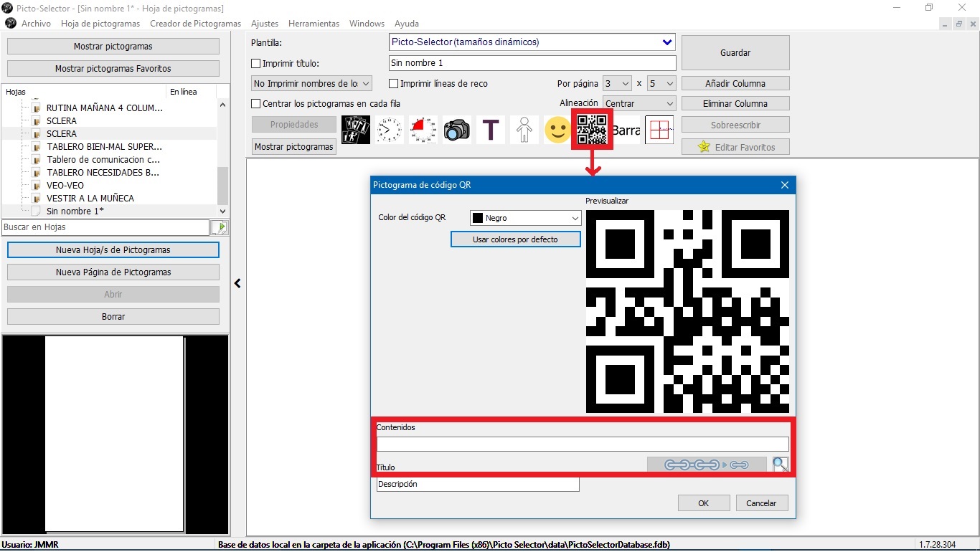Viewport: 980px width, 552px height.
Task: Enable the Imprimir título checkbox
Action: click(x=256, y=64)
